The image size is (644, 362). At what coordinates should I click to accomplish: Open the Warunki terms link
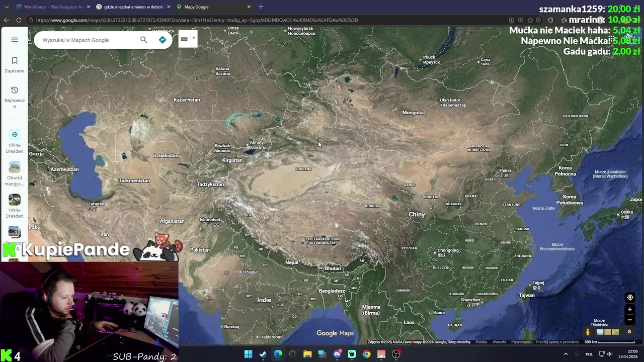[x=499, y=342]
